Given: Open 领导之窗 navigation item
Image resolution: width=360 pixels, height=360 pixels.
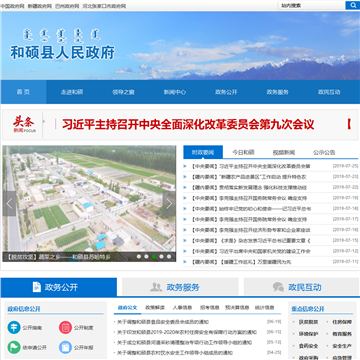Looking at the screenshot, I should (x=123, y=92).
